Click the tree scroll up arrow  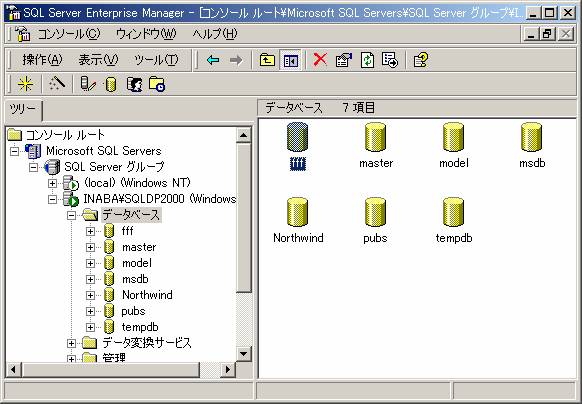tap(243, 134)
